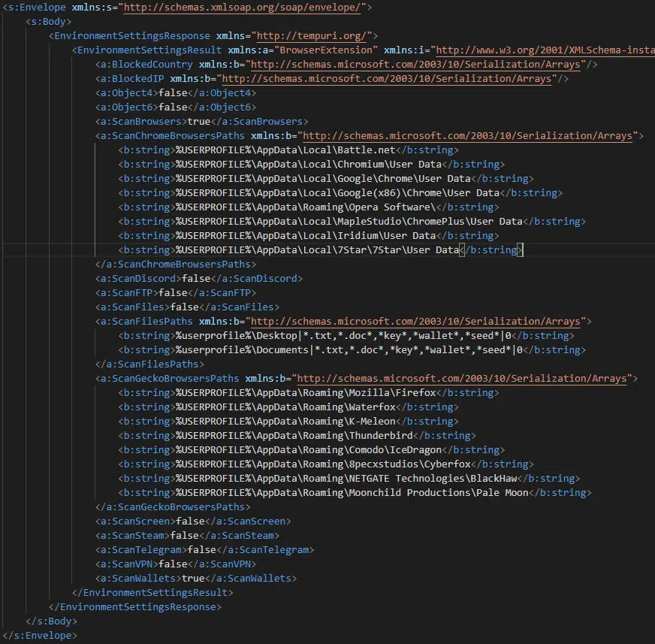Open the Arrays schema link on the BlockedIP line
Viewport: 655px width, 644px height.
pos(386,79)
